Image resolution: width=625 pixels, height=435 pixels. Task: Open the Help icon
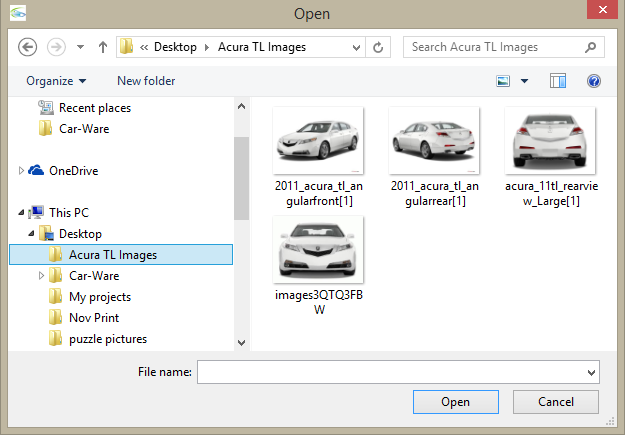[594, 81]
